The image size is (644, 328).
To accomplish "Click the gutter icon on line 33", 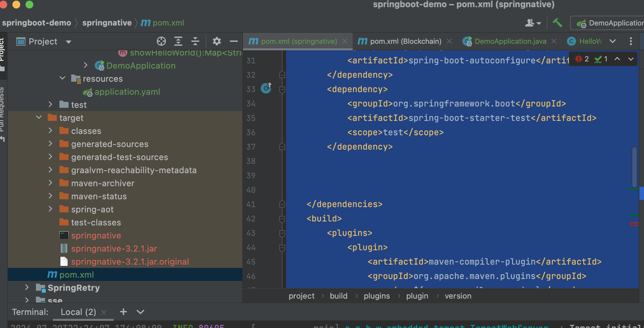I will [x=266, y=88].
